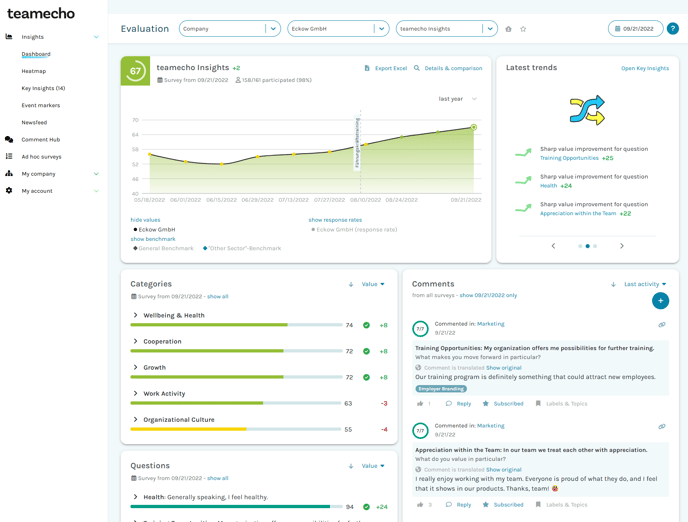This screenshot has width=688, height=522.
Task: Go to previous trend slide
Action: point(553,246)
